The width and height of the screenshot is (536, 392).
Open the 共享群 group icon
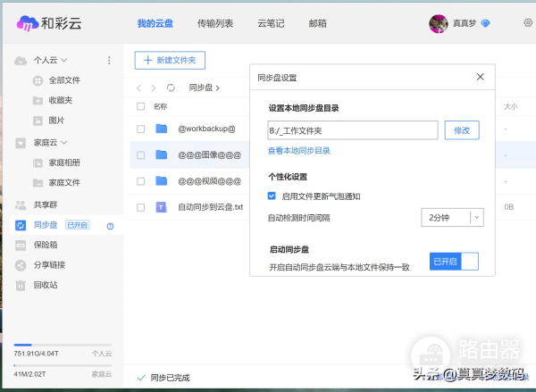(21, 205)
